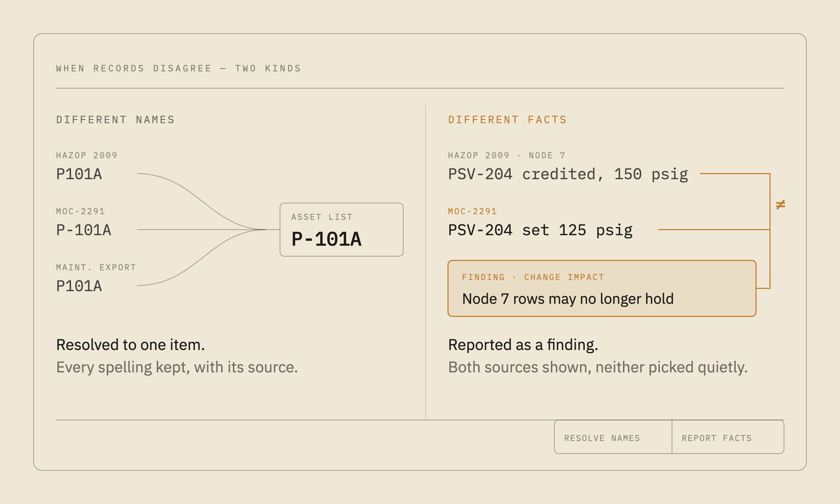840x504 pixels.
Task: Open the Finding Change Impact box
Action: (602, 288)
